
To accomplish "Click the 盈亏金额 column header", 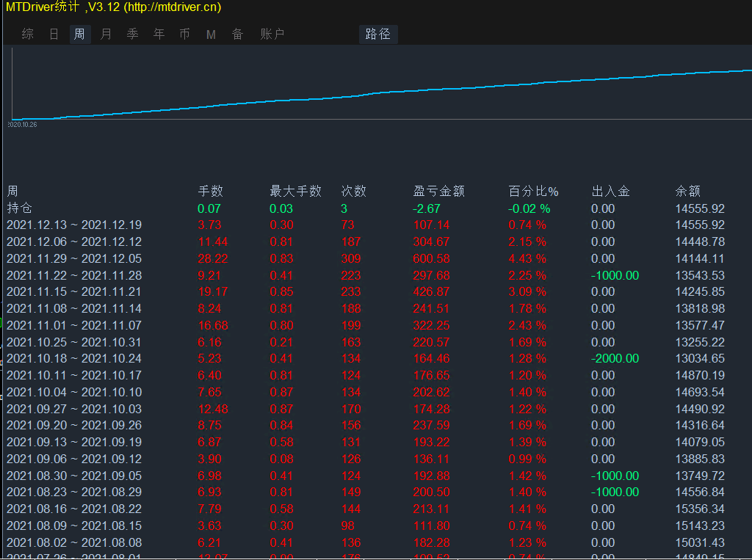I will click(439, 192).
